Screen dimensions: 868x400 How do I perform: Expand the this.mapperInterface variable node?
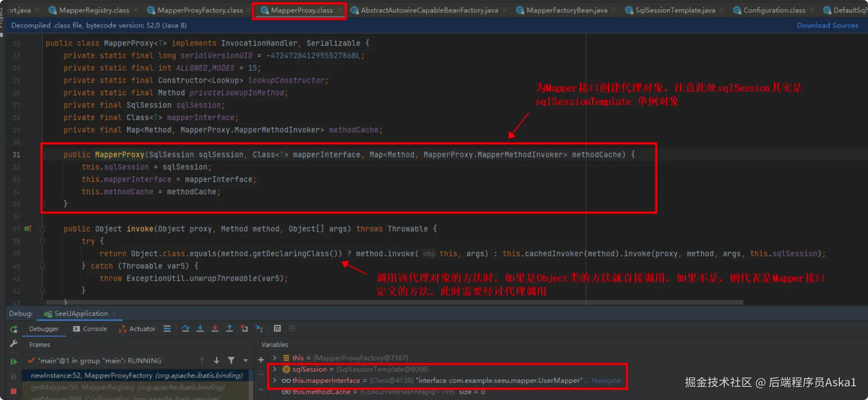click(x=274, y=381)
